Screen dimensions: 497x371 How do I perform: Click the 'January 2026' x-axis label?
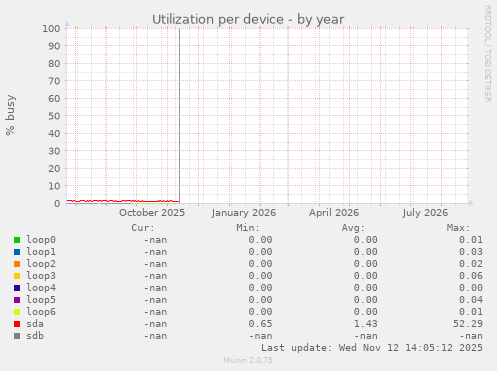click(244, 213)
